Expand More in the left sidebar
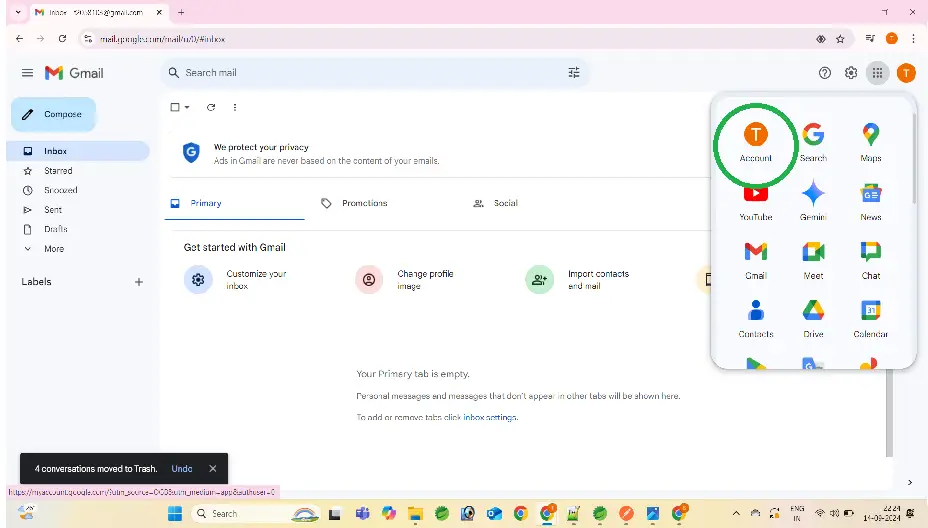The height and width of the screenshot is (528, 928). [53, 249]
